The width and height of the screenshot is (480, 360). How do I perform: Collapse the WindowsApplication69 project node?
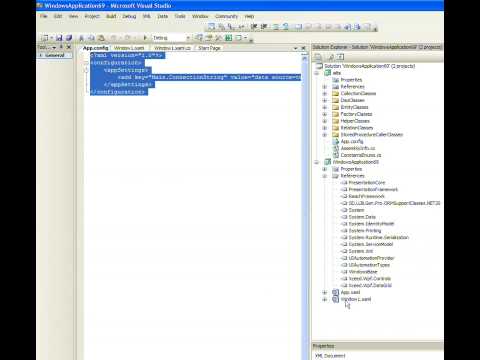(x=317, y=162)
